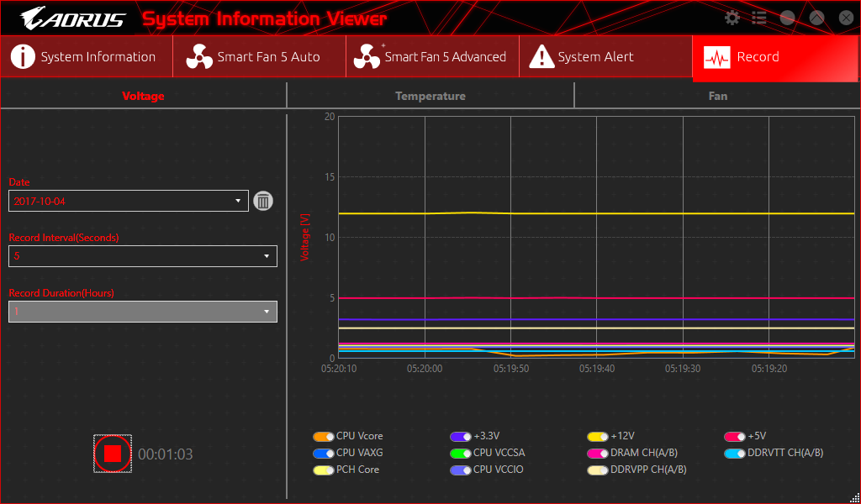Click the System Information Viewer title text
The height and width of the screenshot is (504, 861).
click(x=265, y=18)
